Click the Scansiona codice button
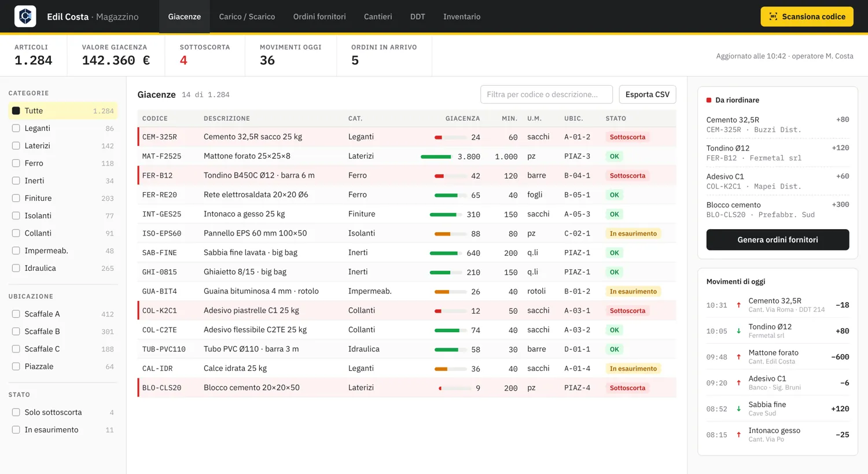The height and width of the screenshot is (474, 868). point(807,17)
